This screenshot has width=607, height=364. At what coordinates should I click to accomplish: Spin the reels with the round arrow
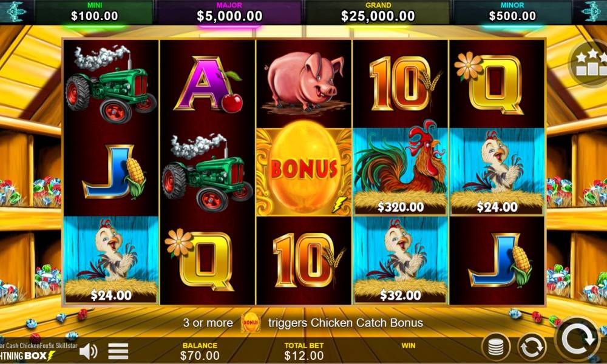[x=580, y=340]
